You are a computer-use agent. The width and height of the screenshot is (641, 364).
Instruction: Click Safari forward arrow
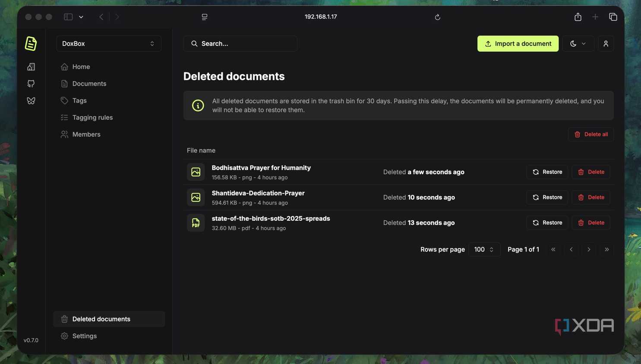coord(117,17)
